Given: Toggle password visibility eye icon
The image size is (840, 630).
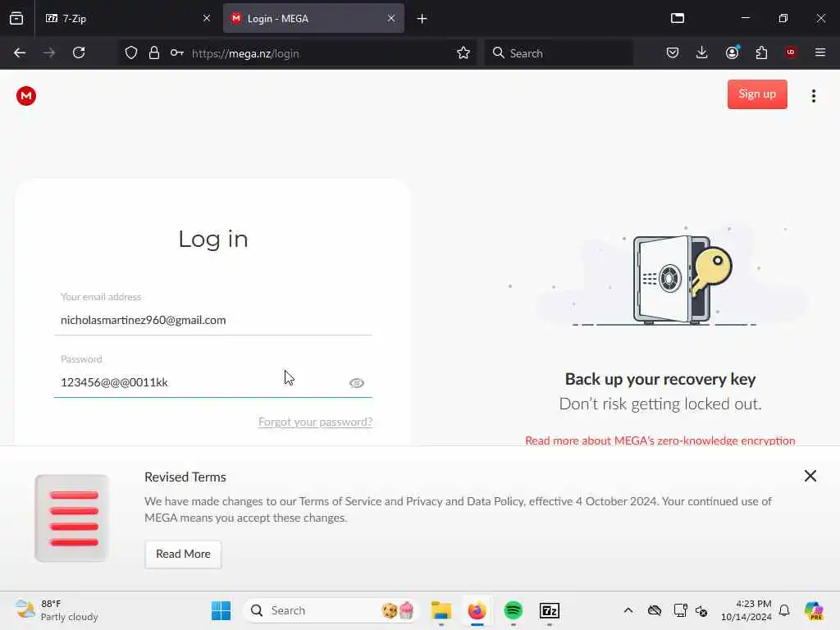Looking at the screenshot, I should 357,383.
